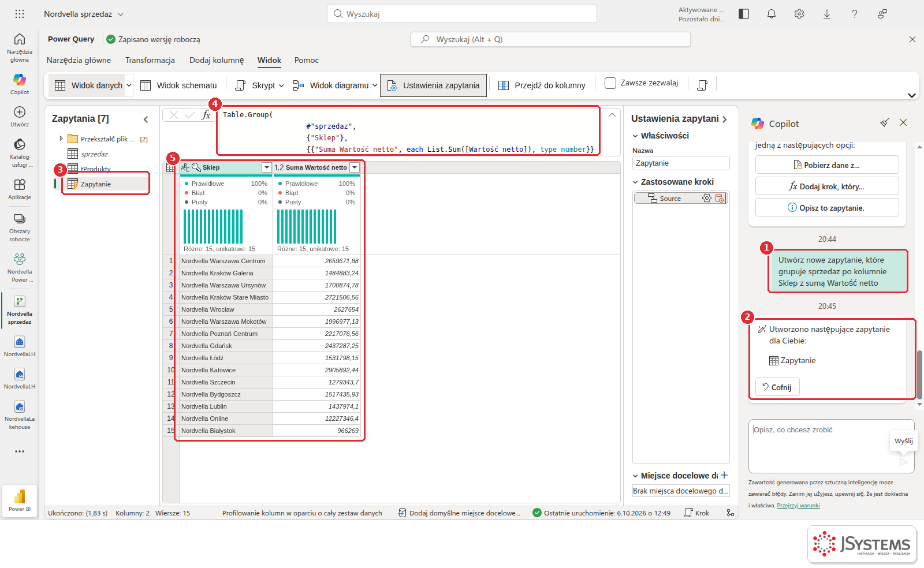The image size is (924, 568).
Task: Open Aplikacje in the left sidebar
Action: (20, 189)
